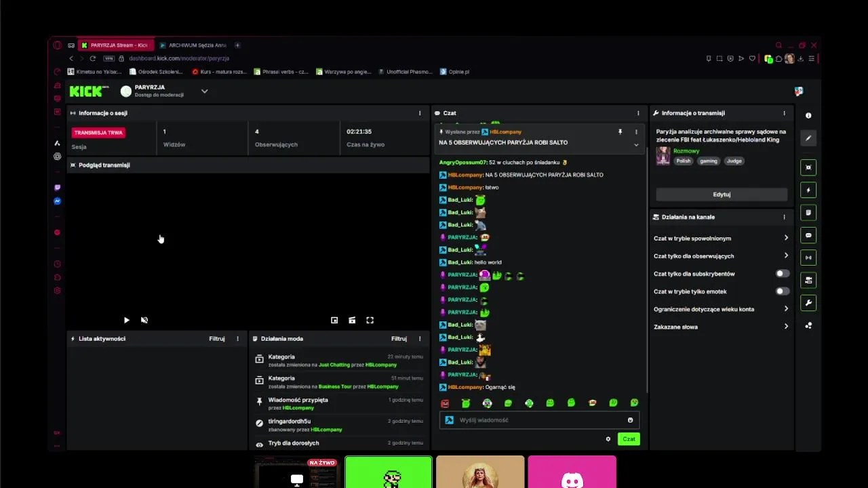Select the green pixel character thumbnail

389,472
